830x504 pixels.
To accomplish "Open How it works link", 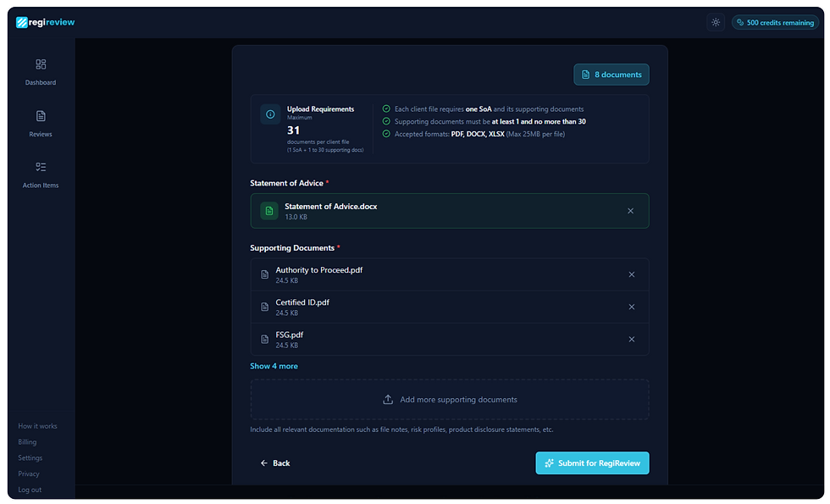I will (x=37, y=426).
